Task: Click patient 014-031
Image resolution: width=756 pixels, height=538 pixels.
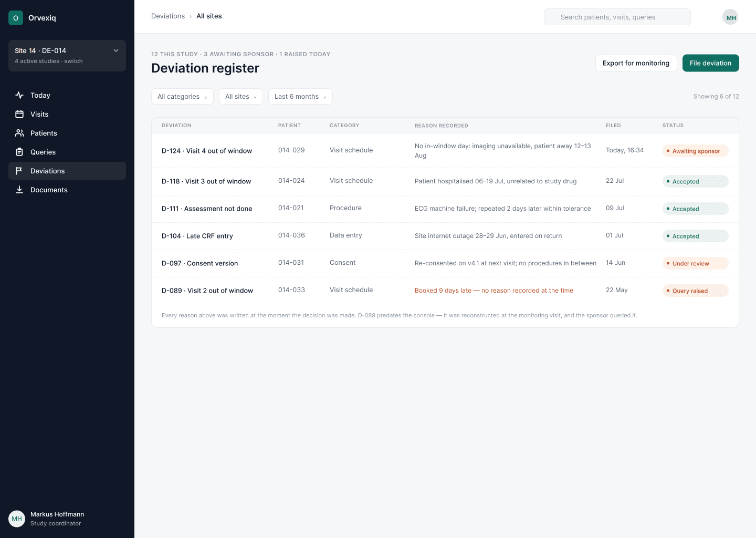Action: click(x=291, y=263)
